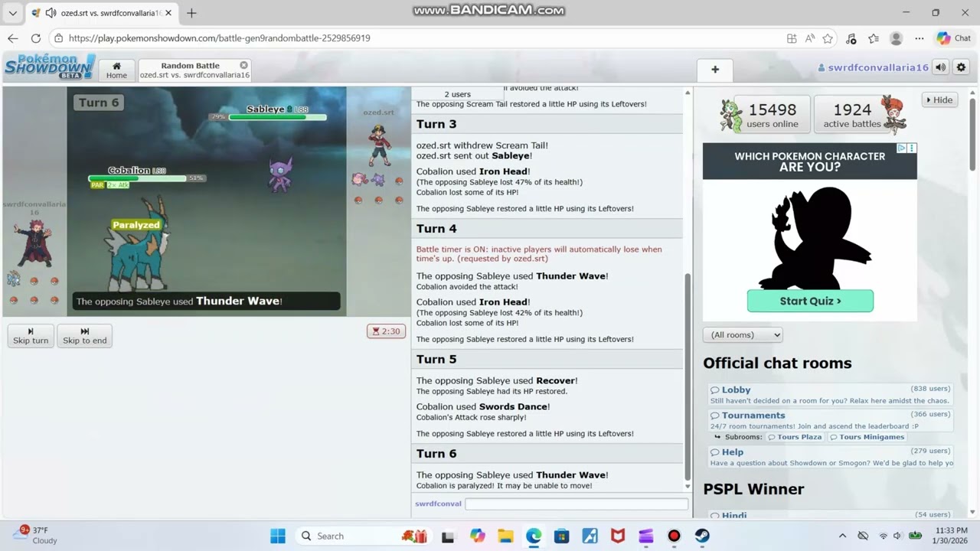Image resolution: width=980 pixels, height=551 pixels.
Task: Click the opposing trainer ozed.srt avatar
Action: [x=379, y=145]
